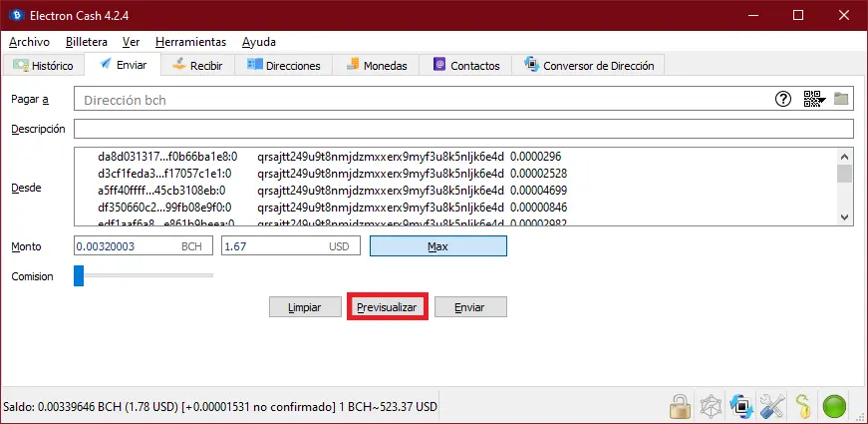Click the Pagar a label
This screenshot has height=424, width=868.
[30, 99]
